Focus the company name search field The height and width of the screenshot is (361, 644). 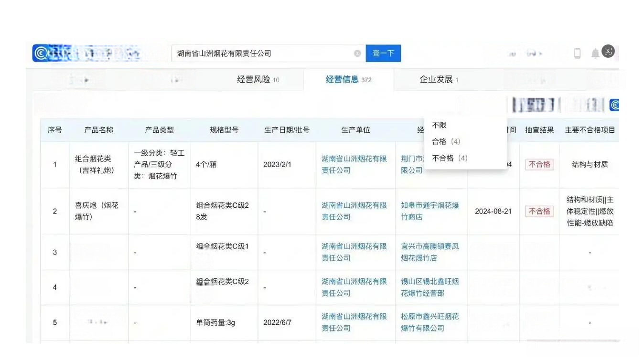coord(268,53)
